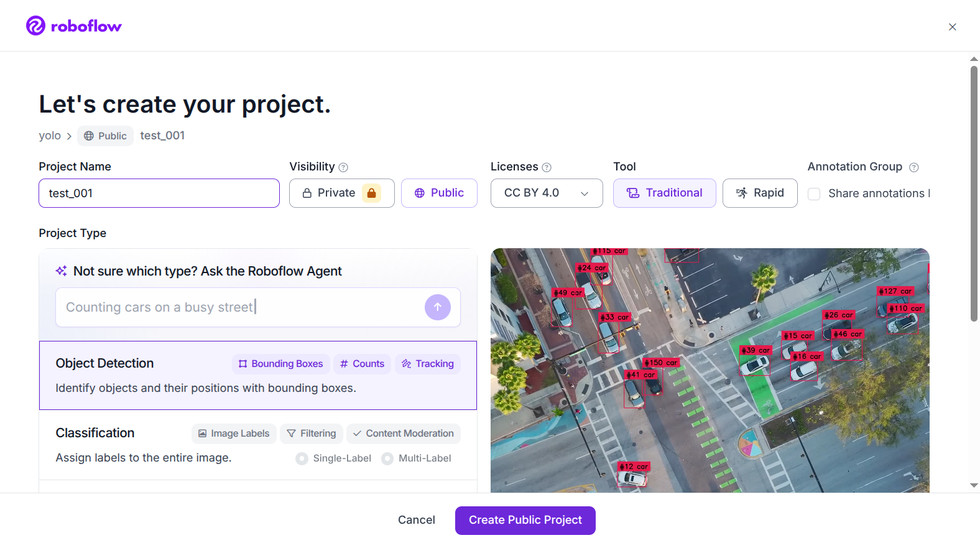Click the Image Labels tag

(x=234, y=434)
